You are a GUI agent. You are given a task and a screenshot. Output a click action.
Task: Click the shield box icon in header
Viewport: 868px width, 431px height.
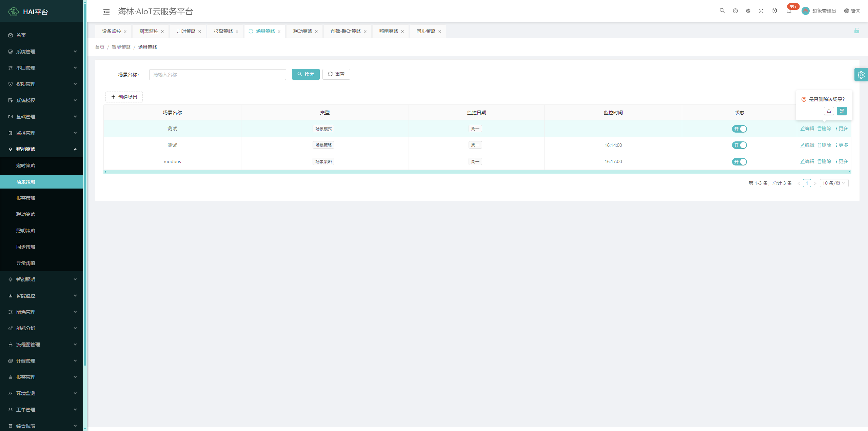click(x=774, y=11)
